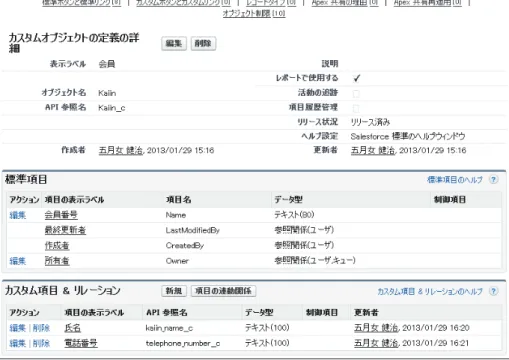The height and width of the screenshot is (360, 509).
Task: Click the テキスト(80) data type cell
Action: (x=294, y=215)
